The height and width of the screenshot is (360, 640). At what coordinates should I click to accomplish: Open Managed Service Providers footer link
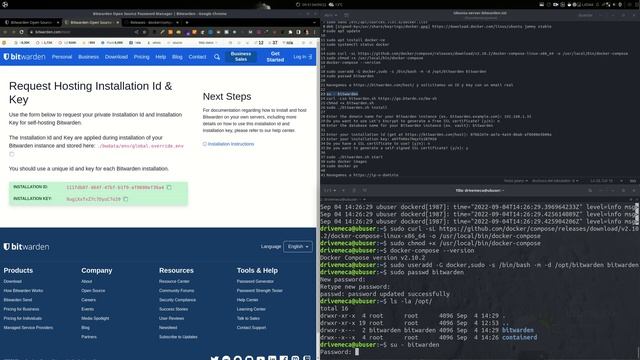28,327
